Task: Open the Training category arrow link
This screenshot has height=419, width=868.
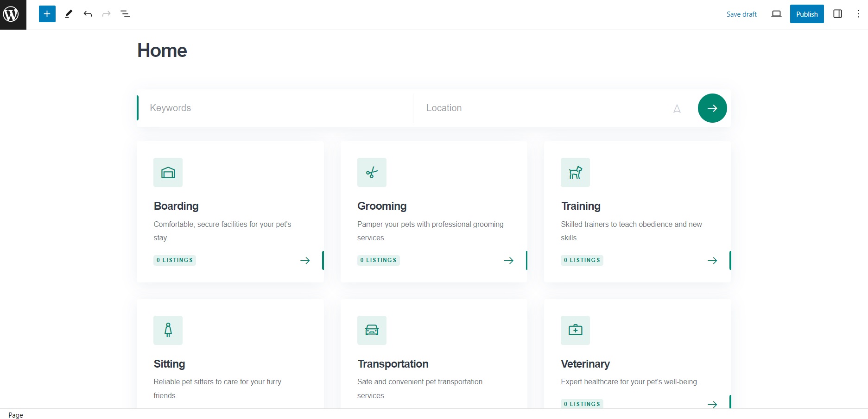Action: coord(712,260)
